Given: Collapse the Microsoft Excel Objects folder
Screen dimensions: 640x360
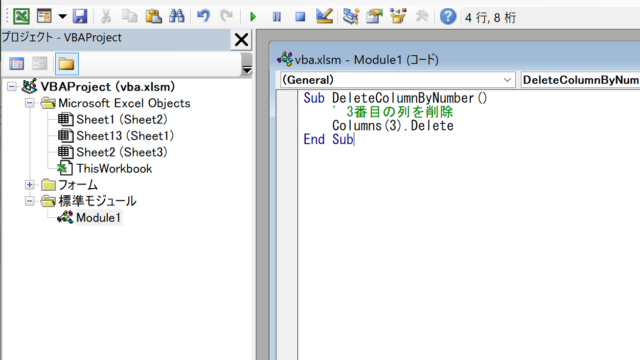Looking at the screenshot, I should click(x=30, y=103).
